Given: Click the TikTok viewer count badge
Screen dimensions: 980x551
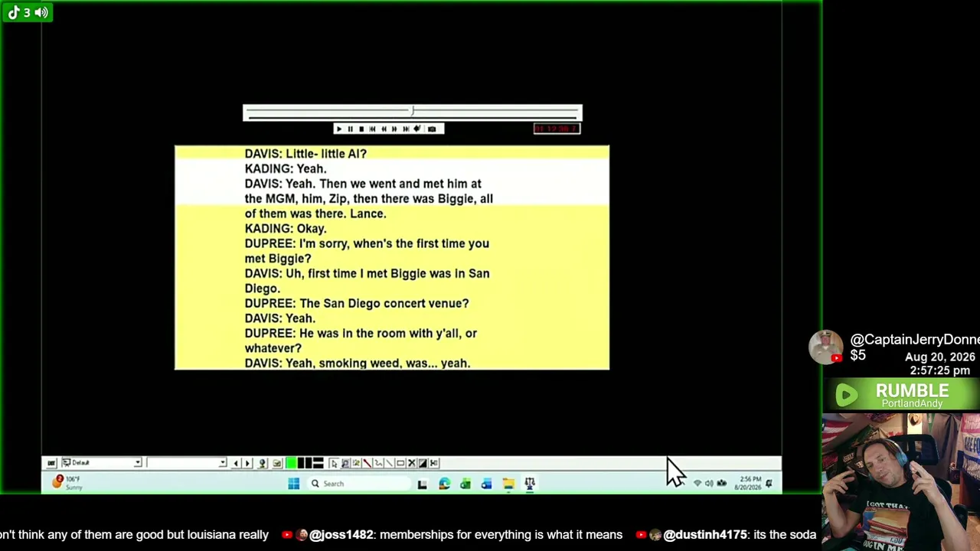Looking at the screenshot, I should pyautogui.click(x=27, y=12).
